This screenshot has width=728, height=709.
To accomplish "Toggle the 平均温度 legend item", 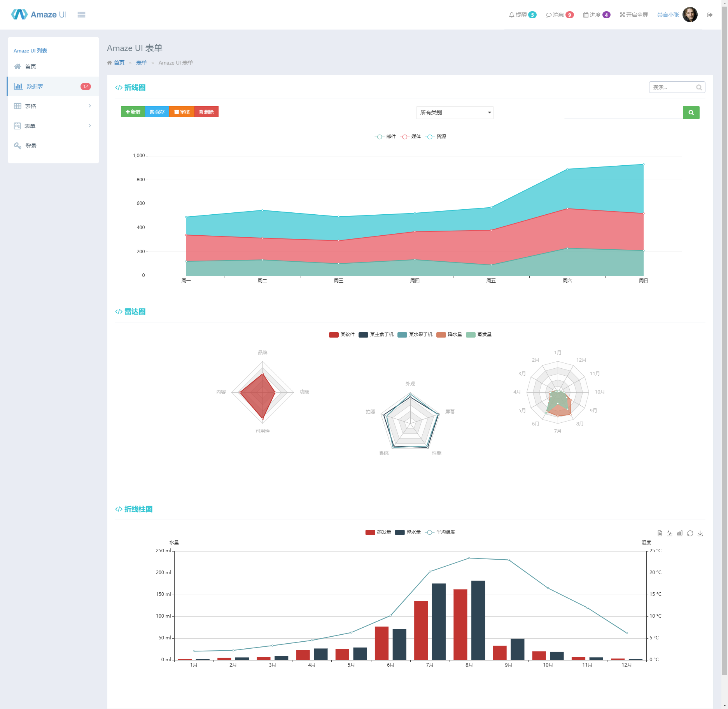I will point(440,532).
